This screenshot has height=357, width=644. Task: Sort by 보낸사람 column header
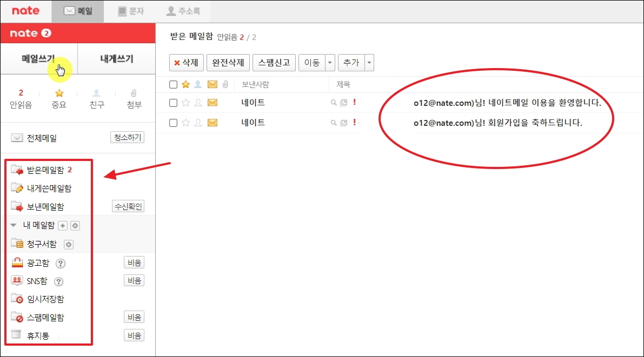255,85
